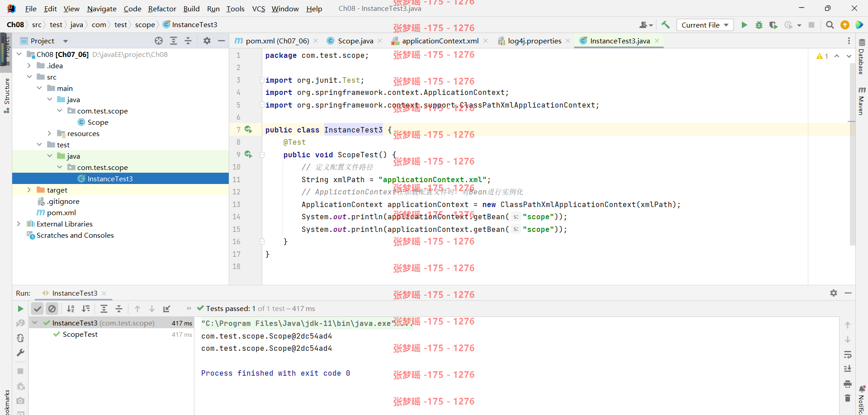868x415 pixels.
Task: Collapse the main folder node
Action: click(x=39, y=88)
